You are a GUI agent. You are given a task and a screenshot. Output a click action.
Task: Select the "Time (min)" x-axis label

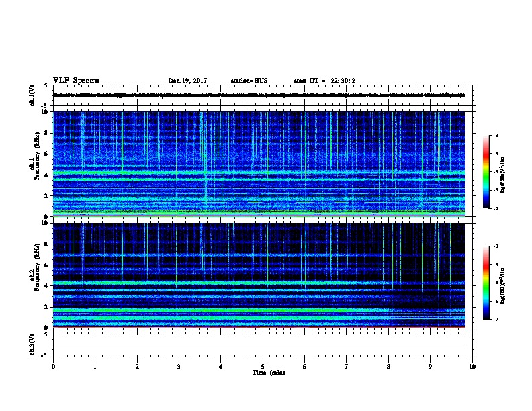point(269,373)
